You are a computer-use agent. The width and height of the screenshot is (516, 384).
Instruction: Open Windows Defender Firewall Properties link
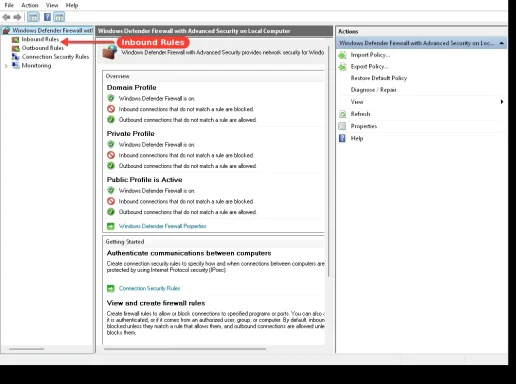(x=162, y=226)
